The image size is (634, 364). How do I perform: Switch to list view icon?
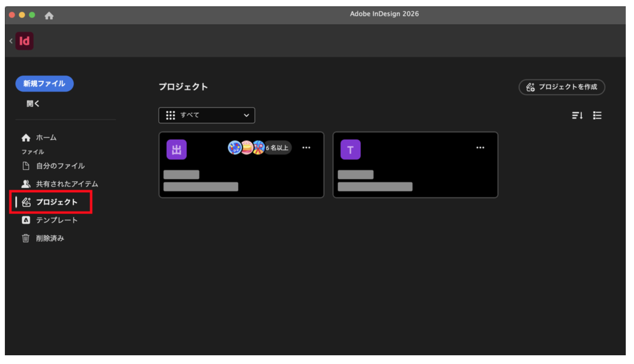click(597, 115)
